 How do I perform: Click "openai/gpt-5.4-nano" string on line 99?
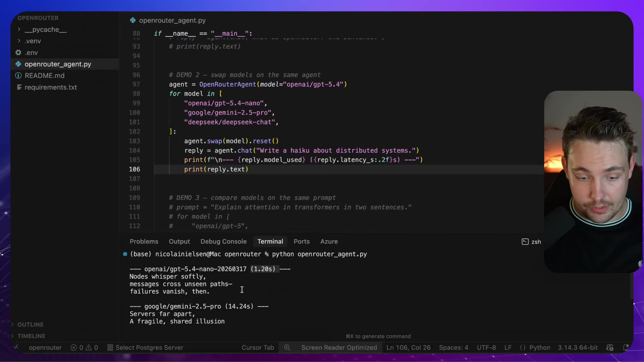coord(224,103)
